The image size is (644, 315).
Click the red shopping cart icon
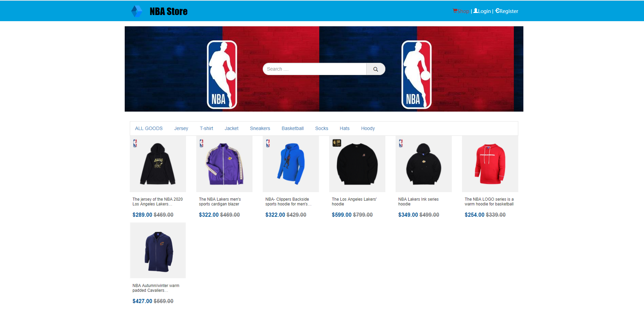pyautogui.click(x=455, y=11)
